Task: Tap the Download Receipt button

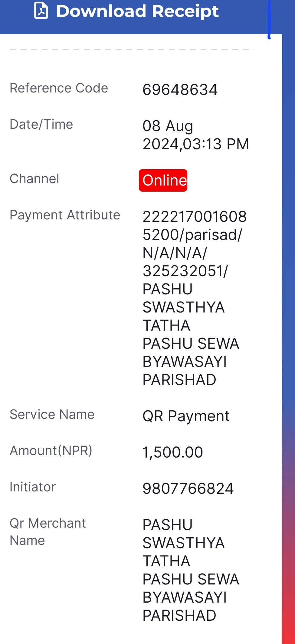Action: click(126, 11)
